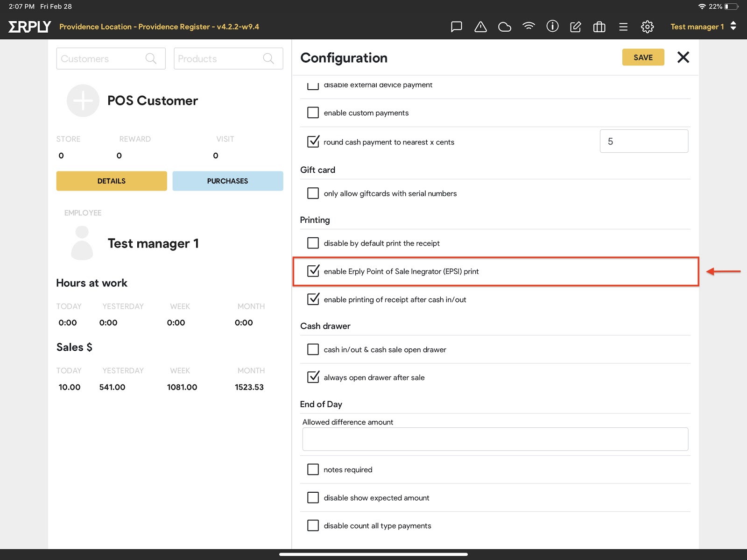Viewport: 747px width, 560px height.
Task: Click week sales value 1081.00
Action: click(182, 387)
